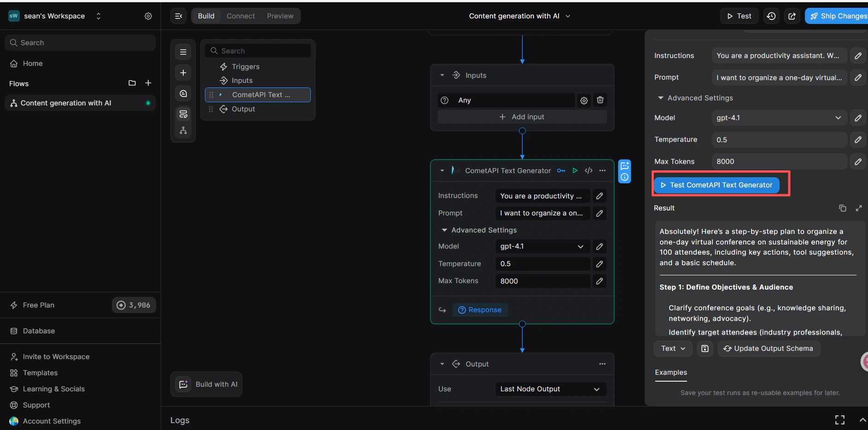Click the node list Search field

258,51
